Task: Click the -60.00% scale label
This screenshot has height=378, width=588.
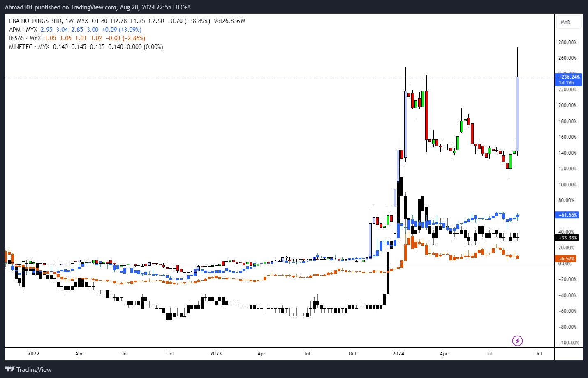Action: [567, 311]
